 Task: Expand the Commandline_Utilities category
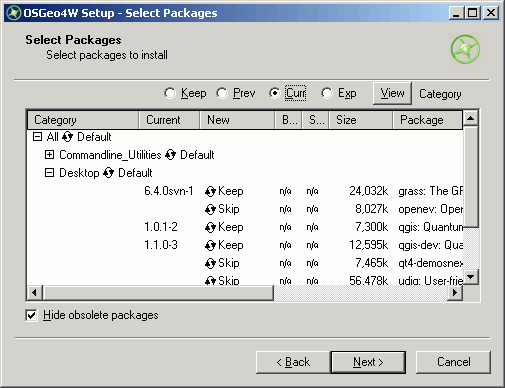pos(49,155)
